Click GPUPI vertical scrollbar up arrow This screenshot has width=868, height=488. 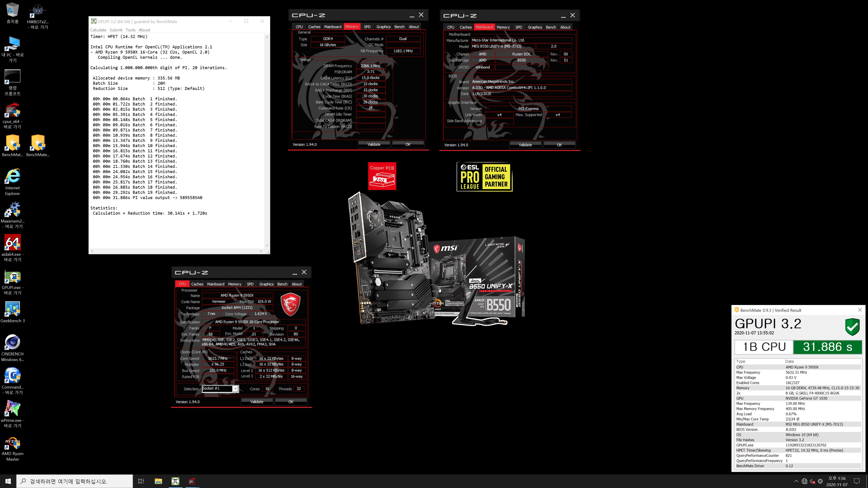(267, 37)
